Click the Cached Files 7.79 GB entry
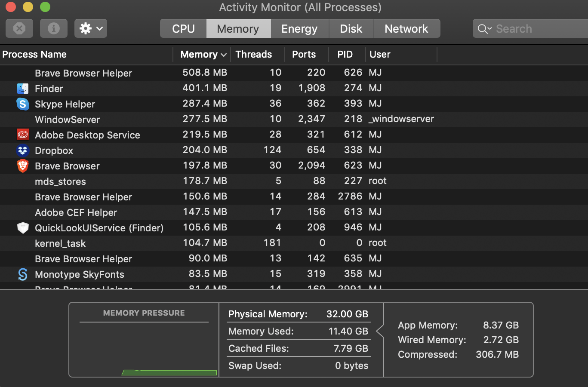The height and width of the screenshot is (387, 588). point(299,348)
